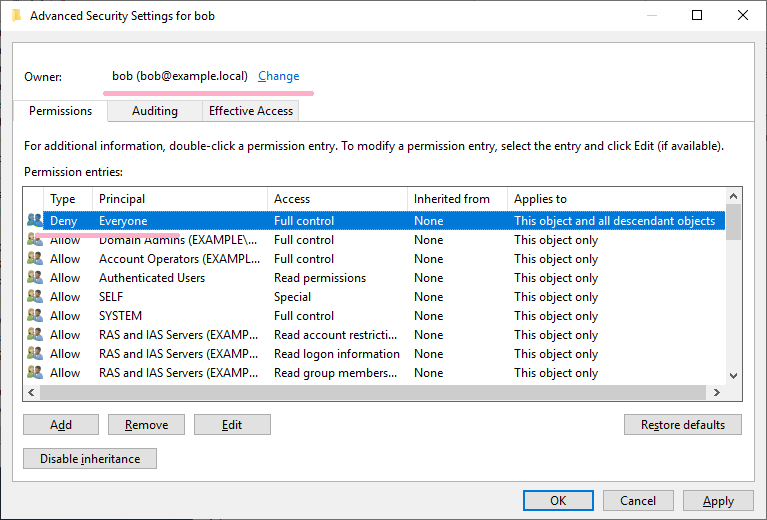
Task: Click the group icon beside Deny Everyone entry
Action: (35, 221)
